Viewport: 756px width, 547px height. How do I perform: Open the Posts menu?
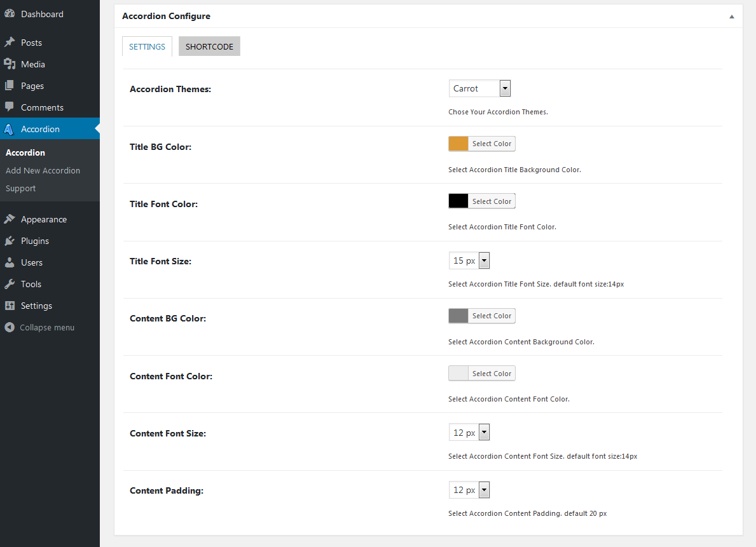click(31, 43)
